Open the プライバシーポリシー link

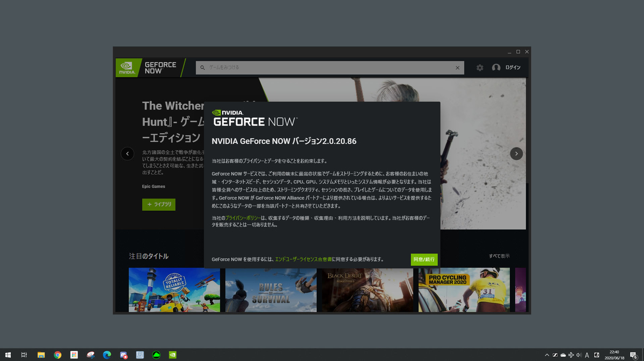[243, 218]
